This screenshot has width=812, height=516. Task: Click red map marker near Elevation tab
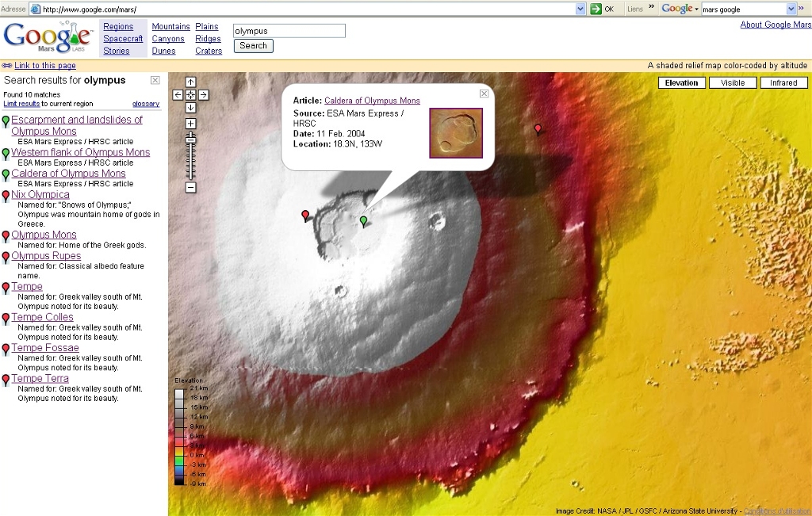point(538,129)
